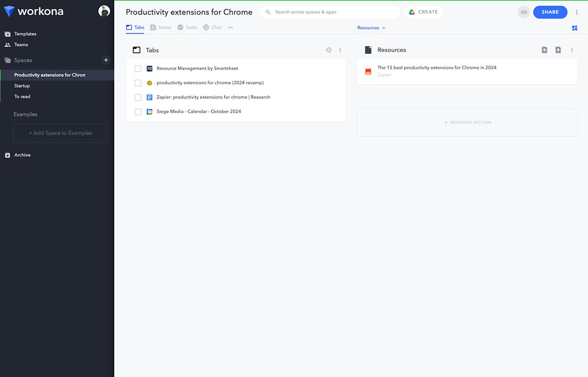Add a resource with the plus page icon
Screen dimensions: 588x377
(x=544, y=50)
